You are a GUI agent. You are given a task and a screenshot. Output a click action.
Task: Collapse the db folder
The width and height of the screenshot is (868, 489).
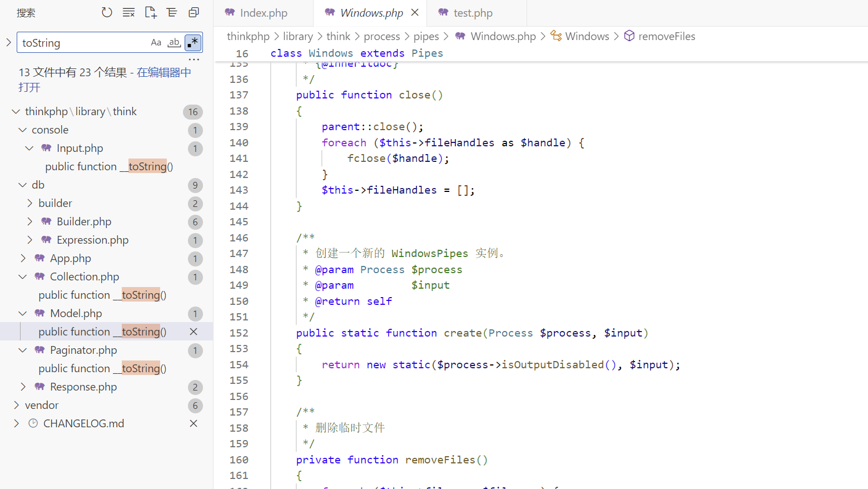click(x=22, y=185)
